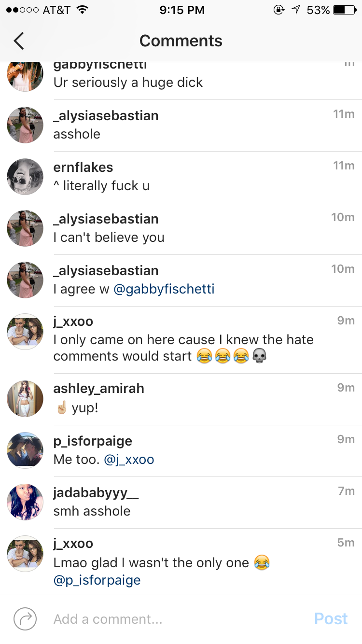
Task: Open ernflakes profile picture
Action: 25,177
